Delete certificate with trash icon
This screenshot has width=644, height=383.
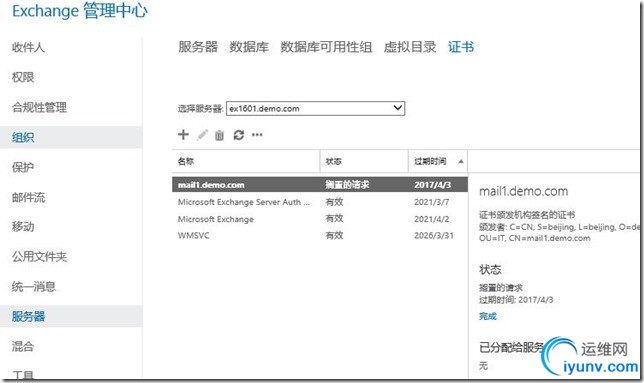point(220,135)
